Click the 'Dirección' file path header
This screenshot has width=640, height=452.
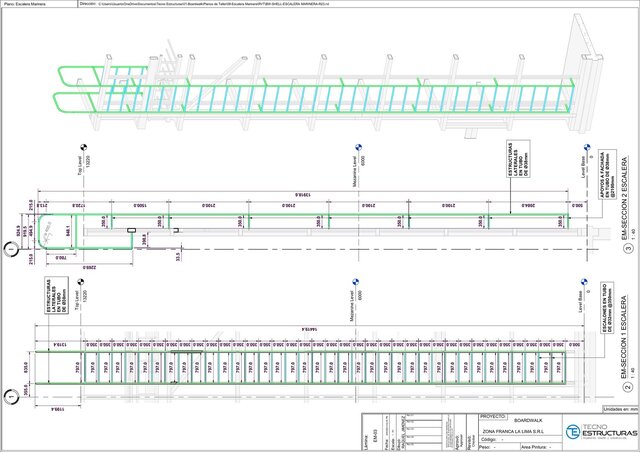pos(204,4)
